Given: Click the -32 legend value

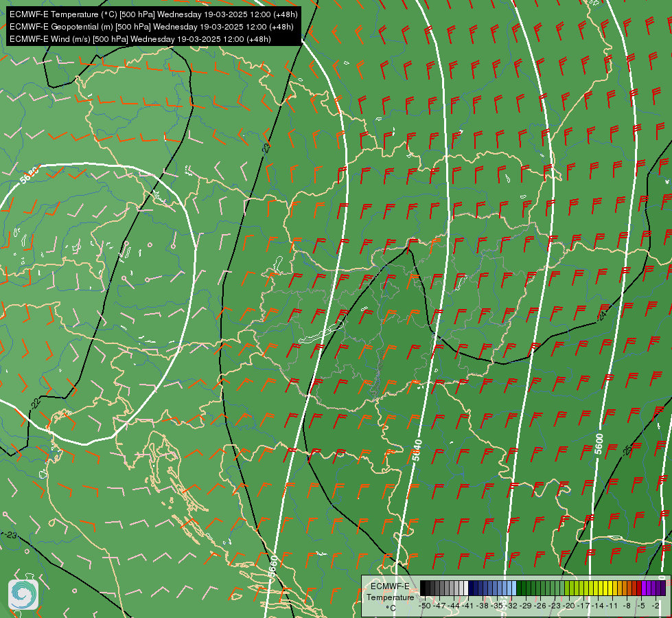Looking at the screenshot, I should coord(511,606).
